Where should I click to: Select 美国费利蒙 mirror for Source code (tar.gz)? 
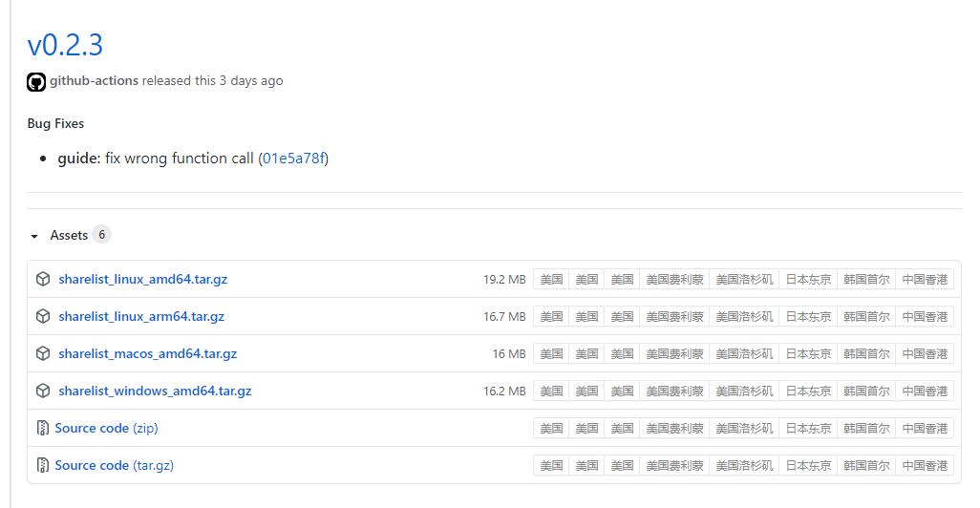click(675, 466)
